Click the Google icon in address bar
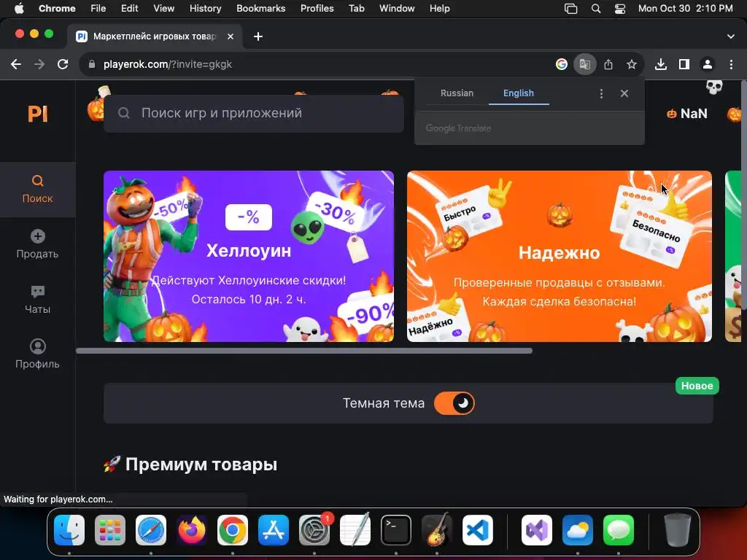 562,64
